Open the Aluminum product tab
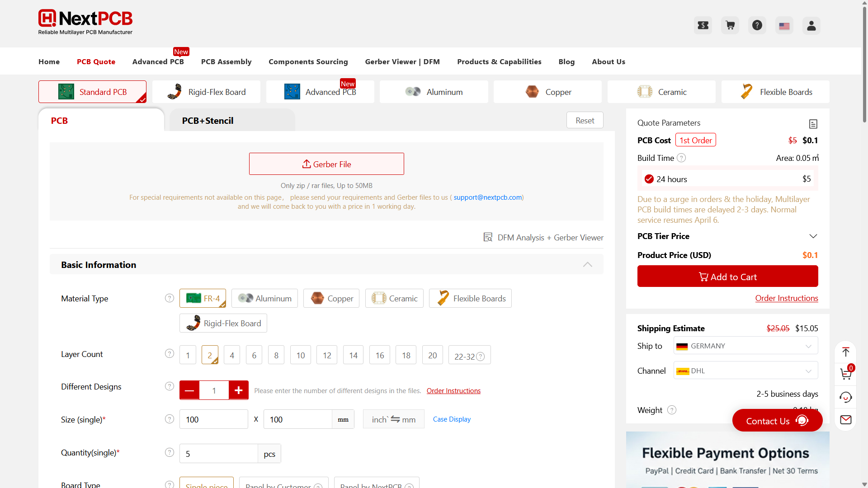Viewport: 868px width, 488px height. click(434, 92)
